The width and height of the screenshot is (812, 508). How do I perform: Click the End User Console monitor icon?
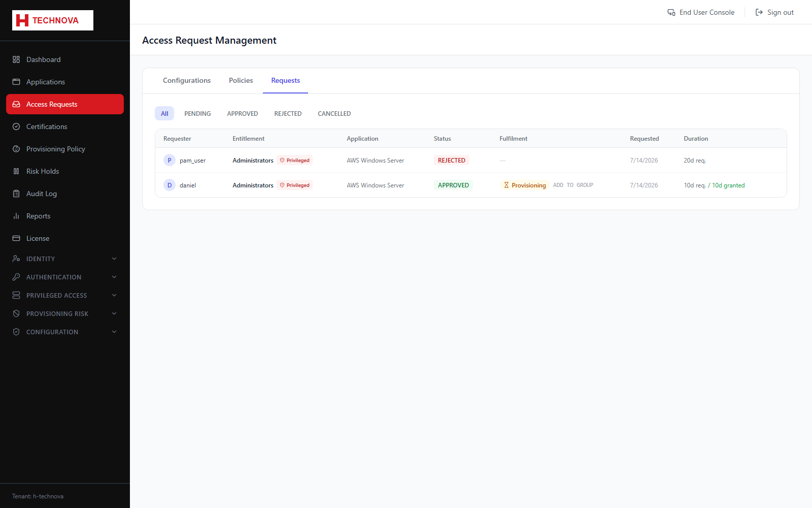[671, 12]
